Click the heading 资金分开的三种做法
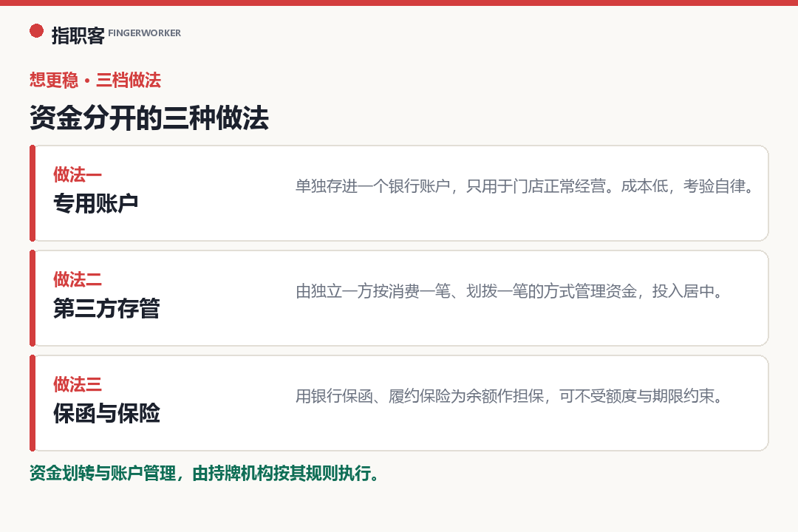The image size is (798, 532). (149, 117)
